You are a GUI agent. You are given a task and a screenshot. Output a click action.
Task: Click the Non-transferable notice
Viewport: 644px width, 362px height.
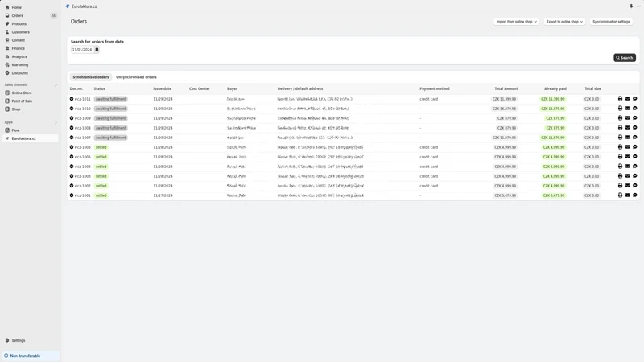[31, 356]
